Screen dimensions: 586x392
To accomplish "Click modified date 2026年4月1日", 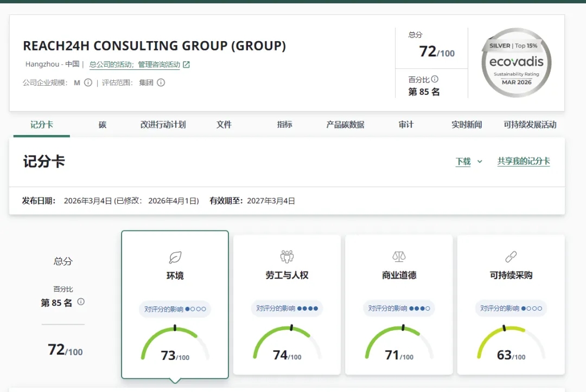I will point(173,201).
